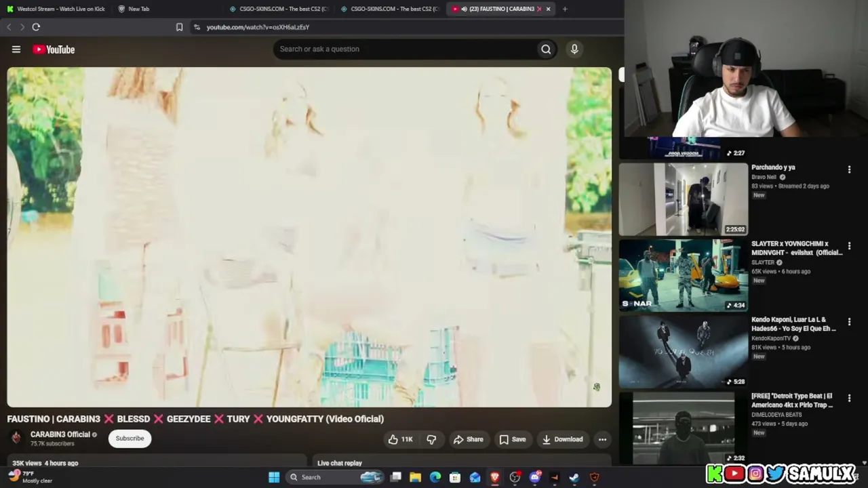Close the FAUSTINO | CARABIN3 tab
Screen dimensions: 868x488
pyautogui.click(x=548, y=9)
